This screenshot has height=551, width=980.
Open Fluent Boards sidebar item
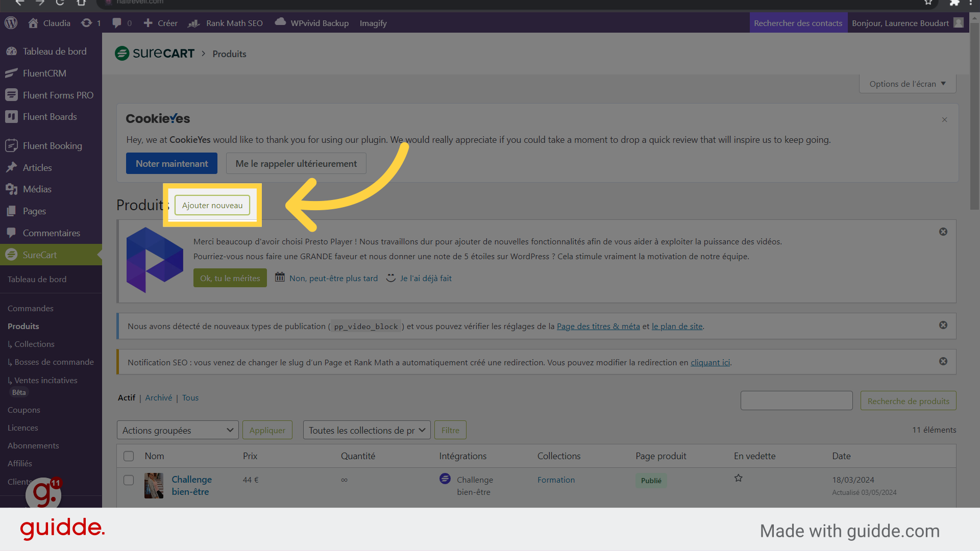tap(51, 117)
